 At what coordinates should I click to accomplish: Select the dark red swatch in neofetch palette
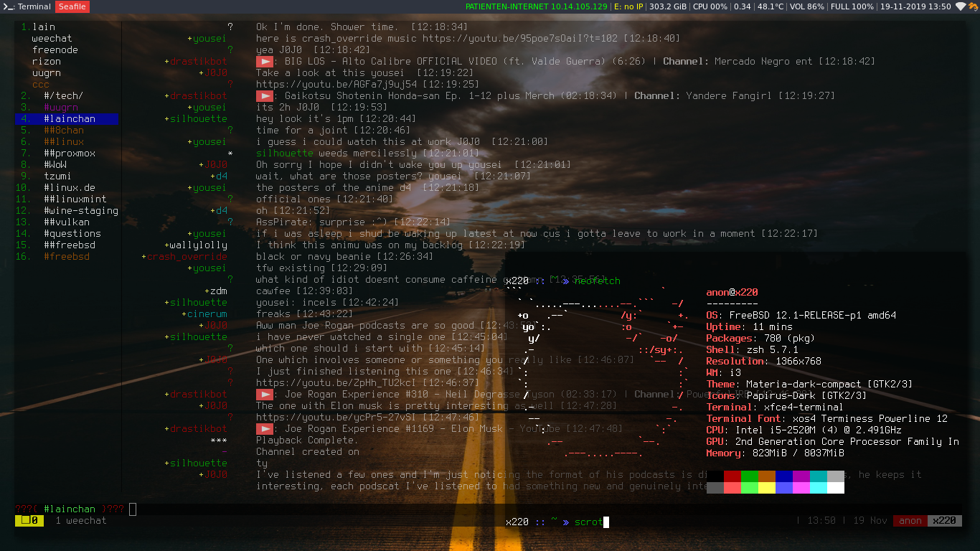pos(732,476)
